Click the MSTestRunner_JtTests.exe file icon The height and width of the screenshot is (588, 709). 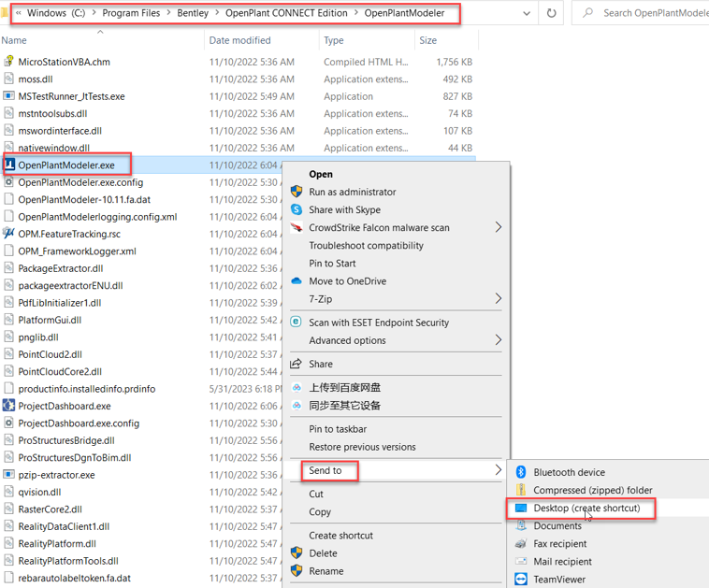8,95
